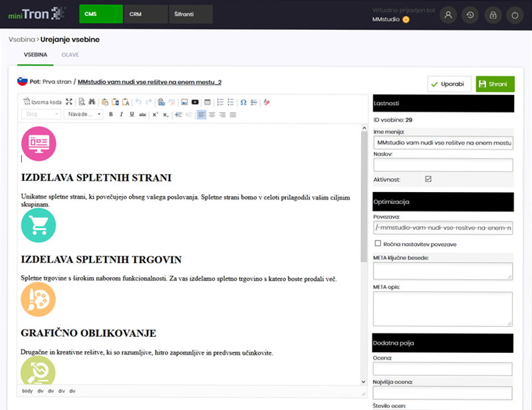This screenshot has width=532, height=410.
Task: Open the Slog style dropdown
Action: [41, 114]
